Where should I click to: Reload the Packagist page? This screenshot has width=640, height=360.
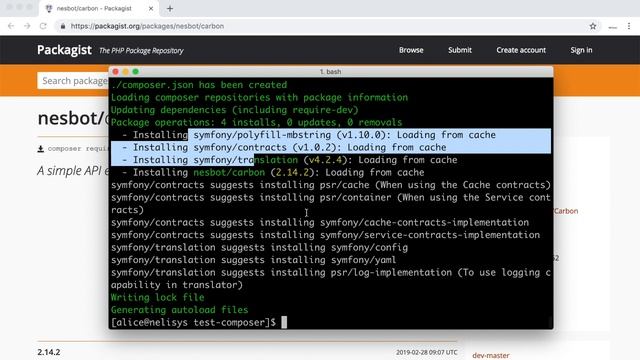(x=43, y=26)
